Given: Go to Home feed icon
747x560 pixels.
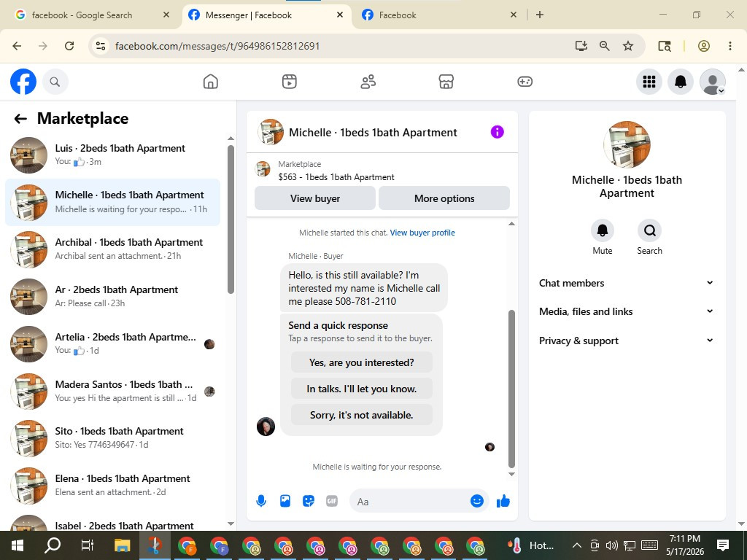Looking at the screenshot, I should coord(211,82).
